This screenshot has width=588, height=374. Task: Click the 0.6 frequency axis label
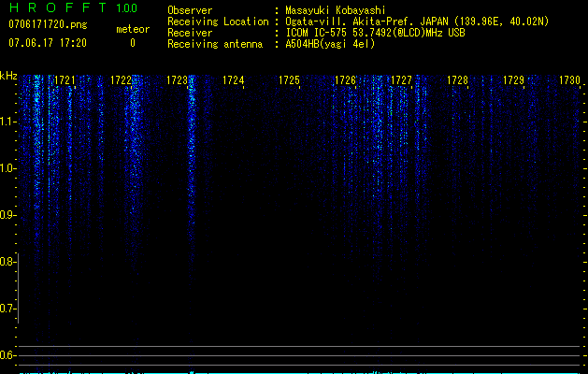click(7, 355)
